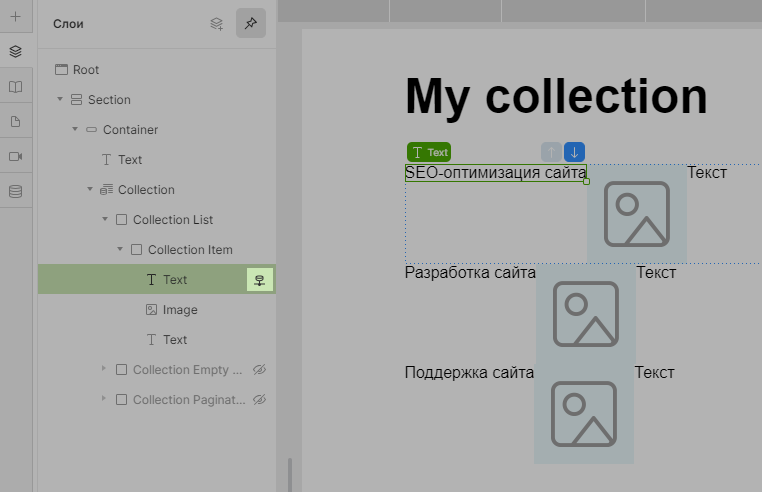This screenshot has height=492, width=762.
Task: Click the Слои panel title
Action: coord(68,24)
